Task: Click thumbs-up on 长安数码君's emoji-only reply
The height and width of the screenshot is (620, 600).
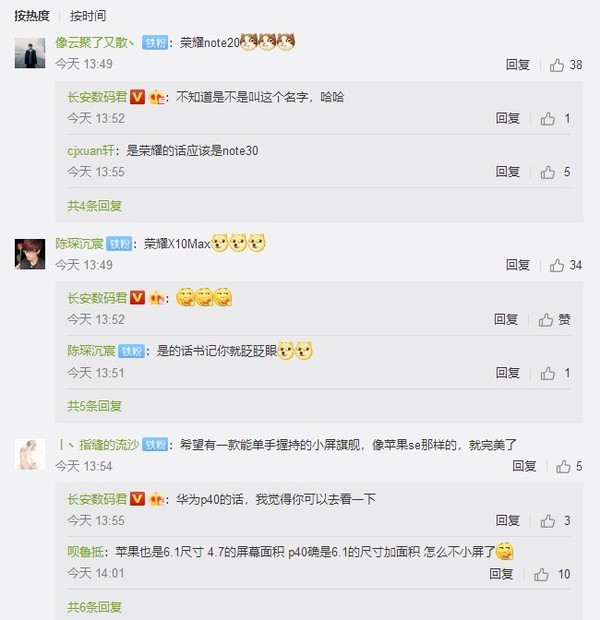Action: pos(555,319)
